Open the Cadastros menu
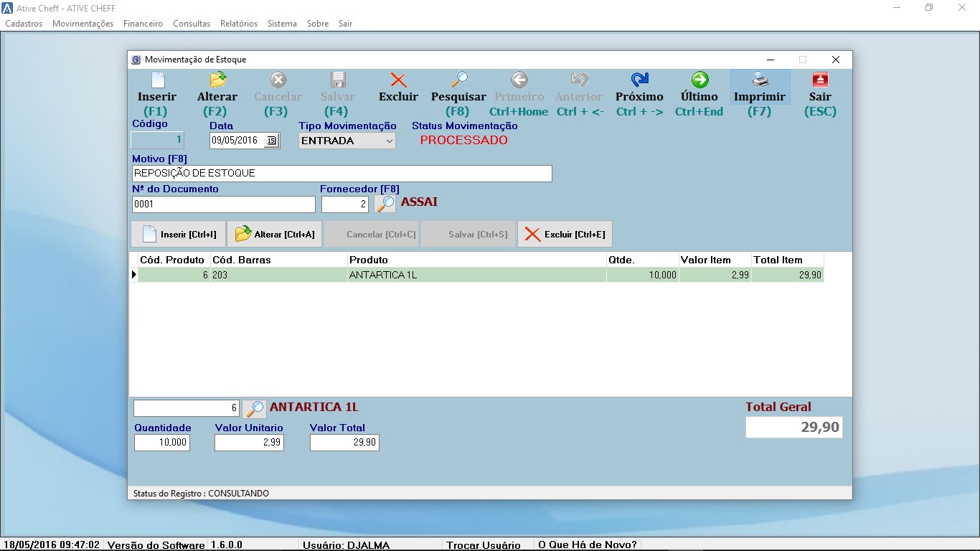Viewport: 980px width, 551px height. pos(24,24)
